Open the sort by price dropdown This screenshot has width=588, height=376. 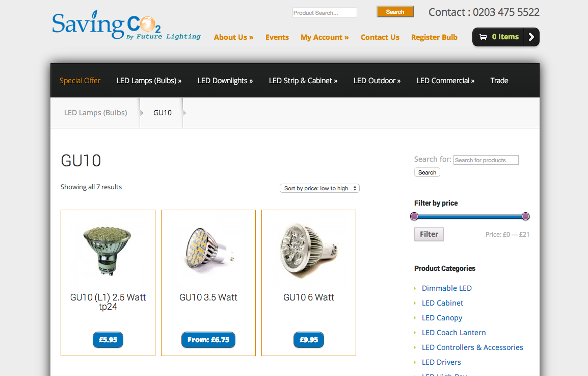click(319, 188)
